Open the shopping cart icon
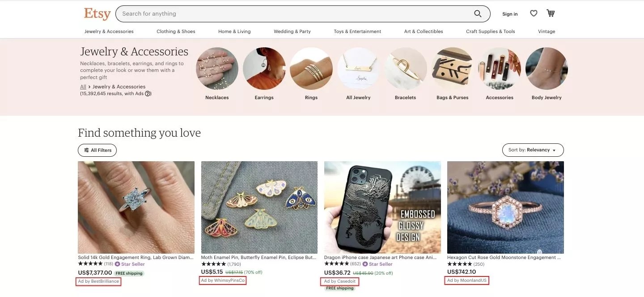The height and width of the screenshot is (297, 644). tap(550, 13)
